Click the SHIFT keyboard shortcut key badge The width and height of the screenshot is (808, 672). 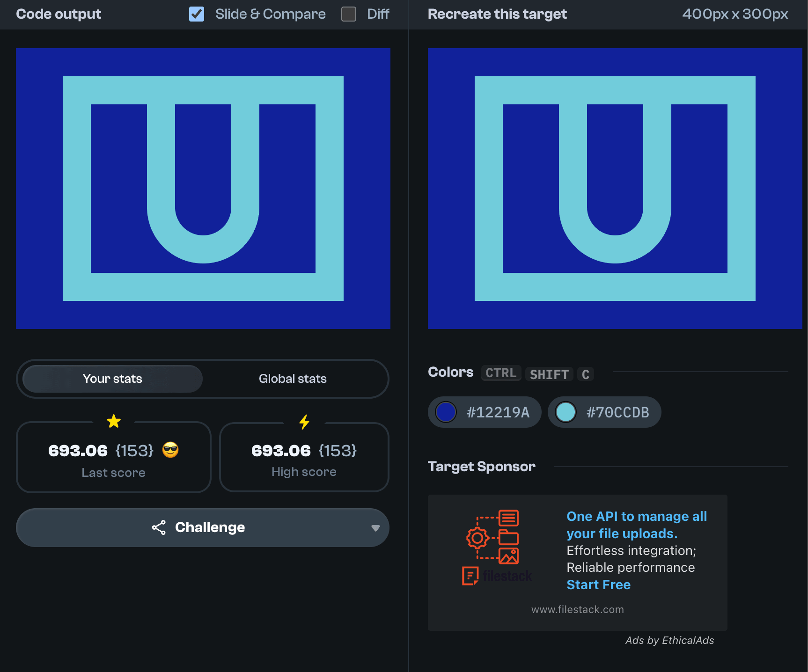click(x=549, y=374)
